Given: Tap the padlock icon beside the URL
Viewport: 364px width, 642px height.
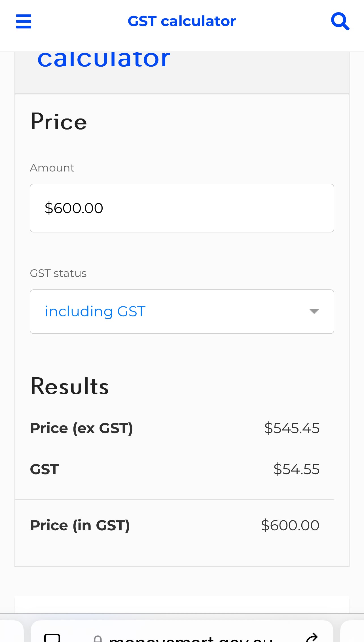Looking at the screenshot, I should click(98, 639).
